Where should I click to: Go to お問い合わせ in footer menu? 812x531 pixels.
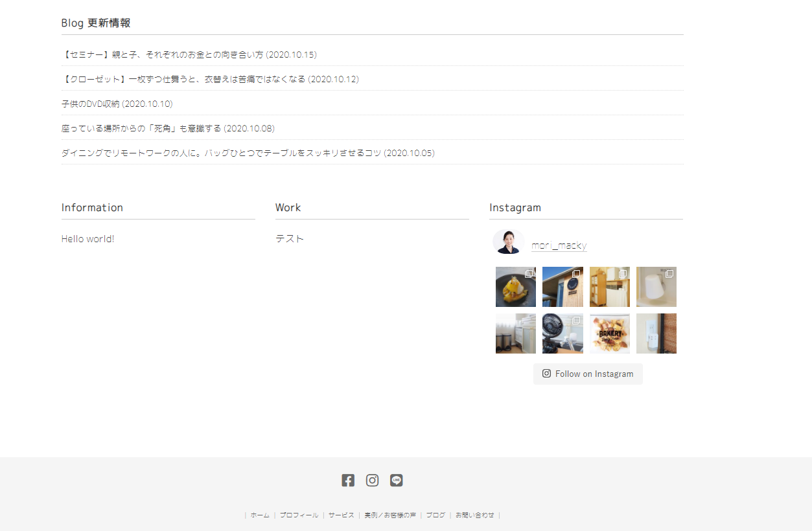click(475, 515)
